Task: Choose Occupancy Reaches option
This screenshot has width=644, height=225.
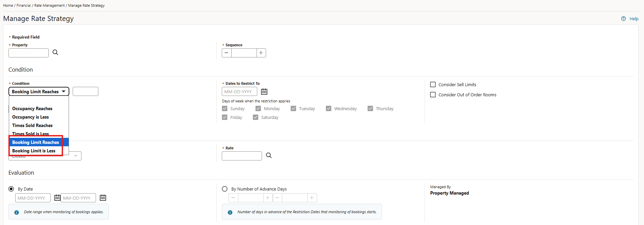Action: click(x=39, y=108)
